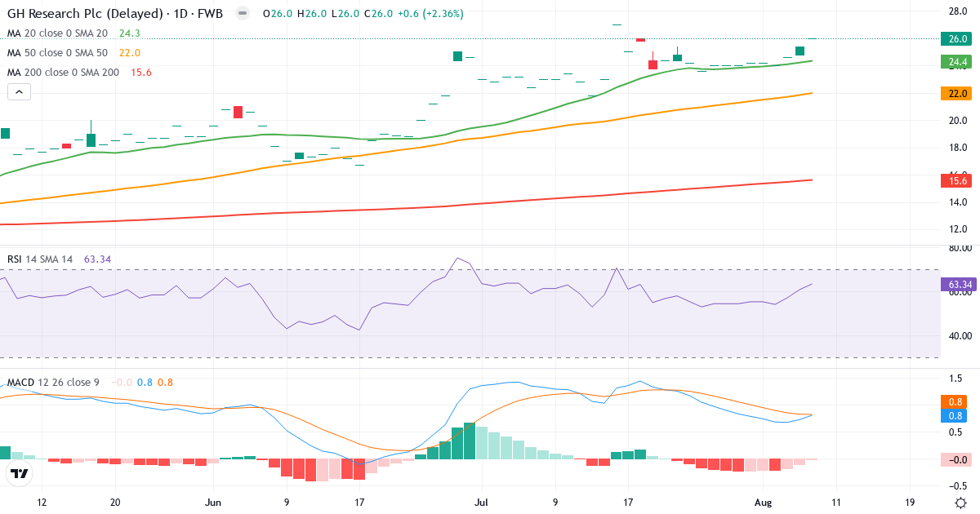Viewport: 980px width, 514px height.
Task: Click the 1.5 MACD axis label
Action: (x=954, y=379)
